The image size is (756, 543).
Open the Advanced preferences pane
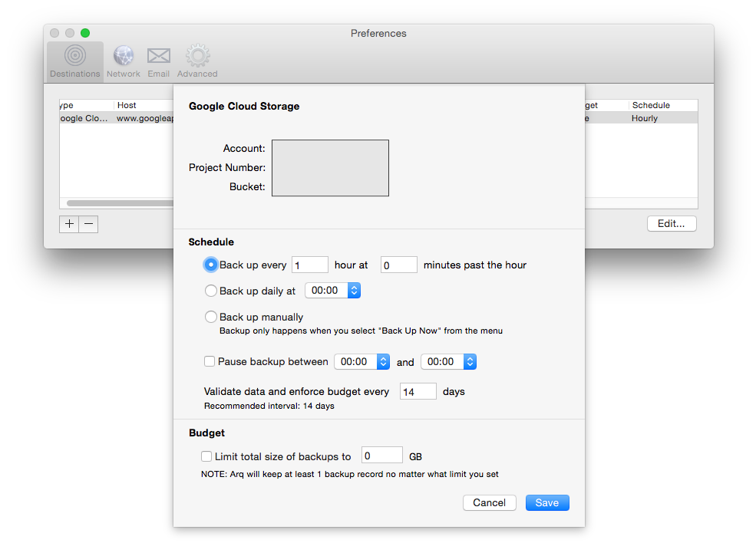(197, 61)
